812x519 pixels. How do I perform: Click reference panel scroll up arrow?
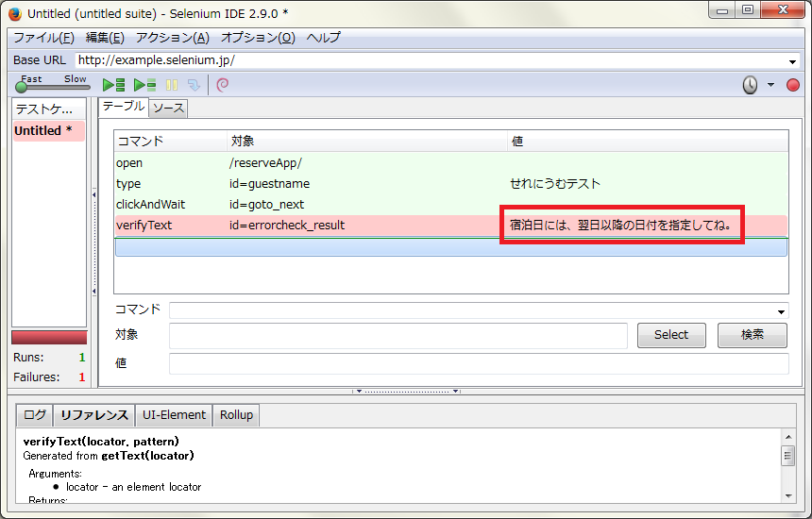(x=788, y=437)
